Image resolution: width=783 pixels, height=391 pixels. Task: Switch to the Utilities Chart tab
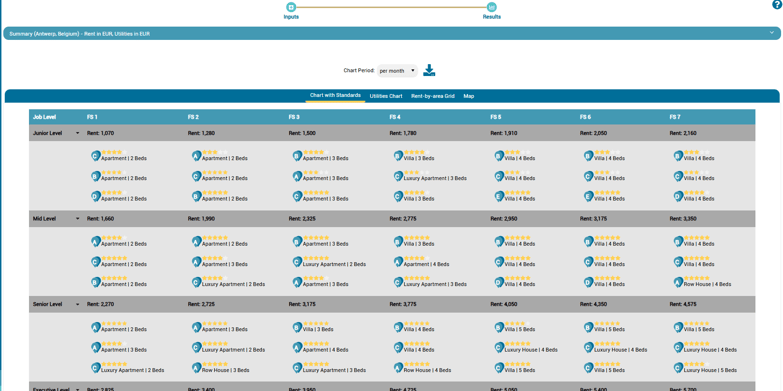[x=386, y=96]
